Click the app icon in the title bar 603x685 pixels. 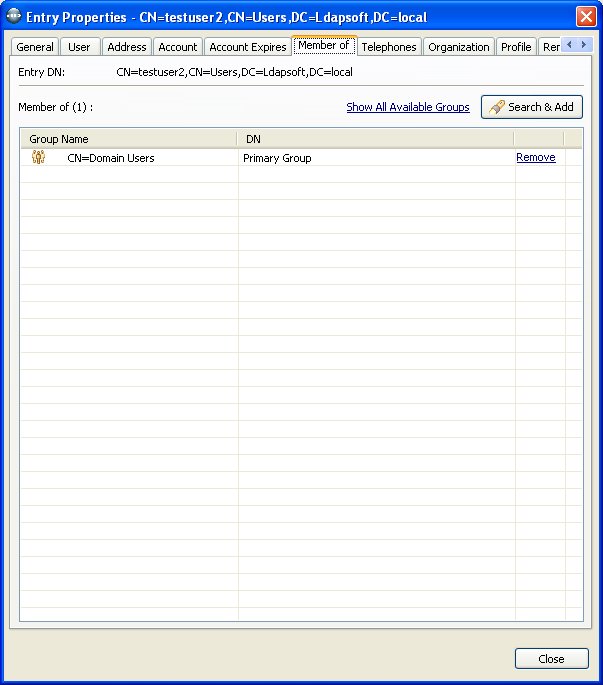(x=13, y=17)
